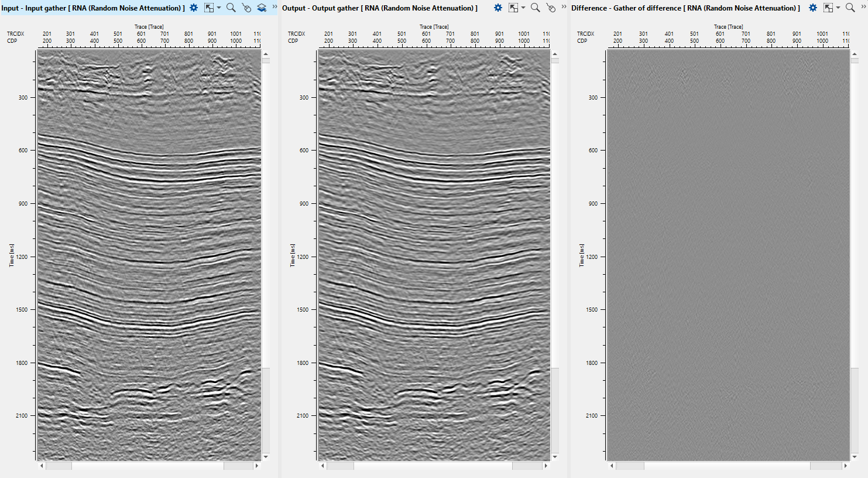Image resolution: width=868 pixels, height=478 pixels.
Task: Select the Difference - Gather of difference title
Action: tap(685, 8)
